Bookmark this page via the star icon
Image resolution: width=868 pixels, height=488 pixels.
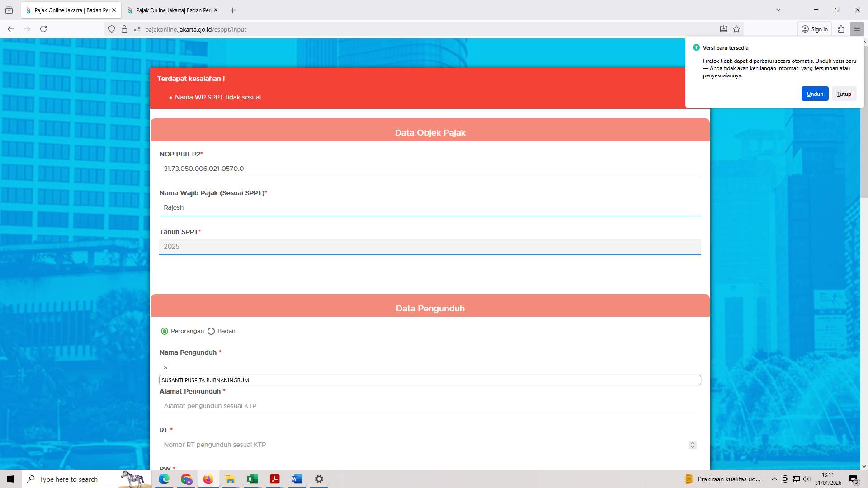tap(736, 29)
